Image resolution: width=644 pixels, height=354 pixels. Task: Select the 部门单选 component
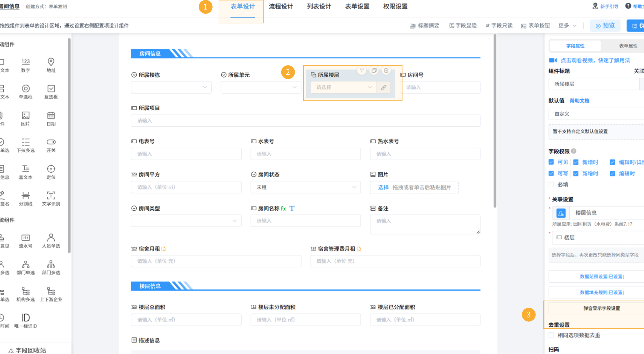pos(26,267)
